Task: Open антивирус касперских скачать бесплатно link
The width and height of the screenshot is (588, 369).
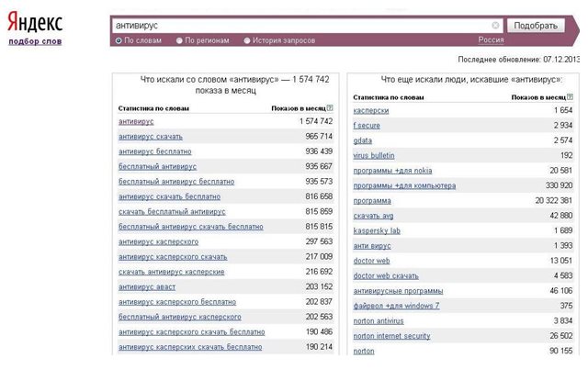Action: click(190, 347)
